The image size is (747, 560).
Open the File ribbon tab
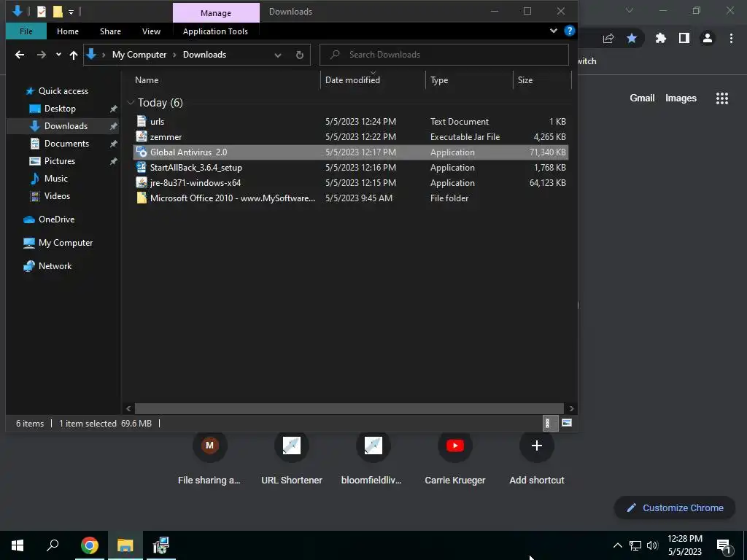point(26,31)
